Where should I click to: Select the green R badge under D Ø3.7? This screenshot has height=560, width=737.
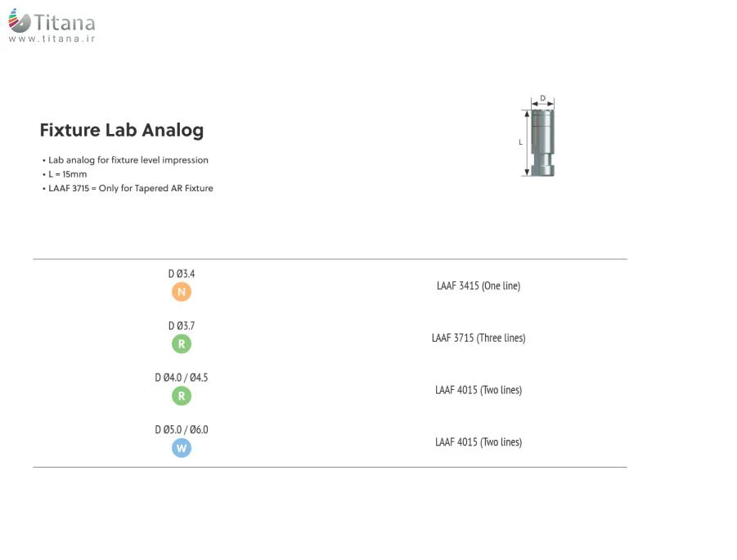click(x=182, y=344)
